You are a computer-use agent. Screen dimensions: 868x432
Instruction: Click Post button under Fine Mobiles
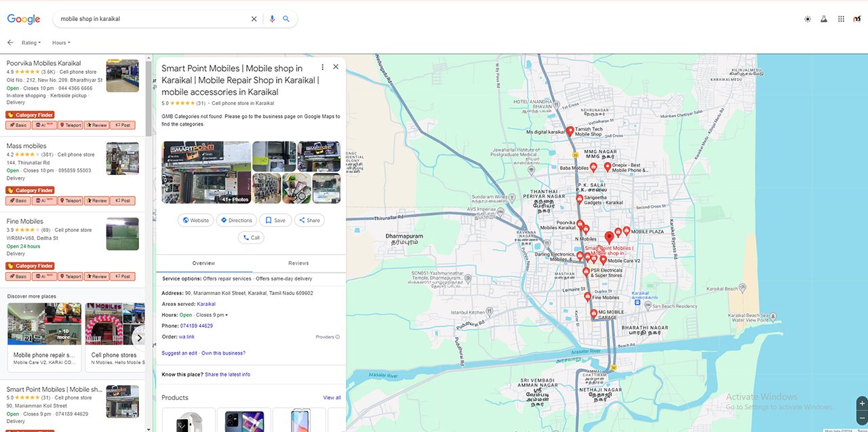(x=123, y=276)
